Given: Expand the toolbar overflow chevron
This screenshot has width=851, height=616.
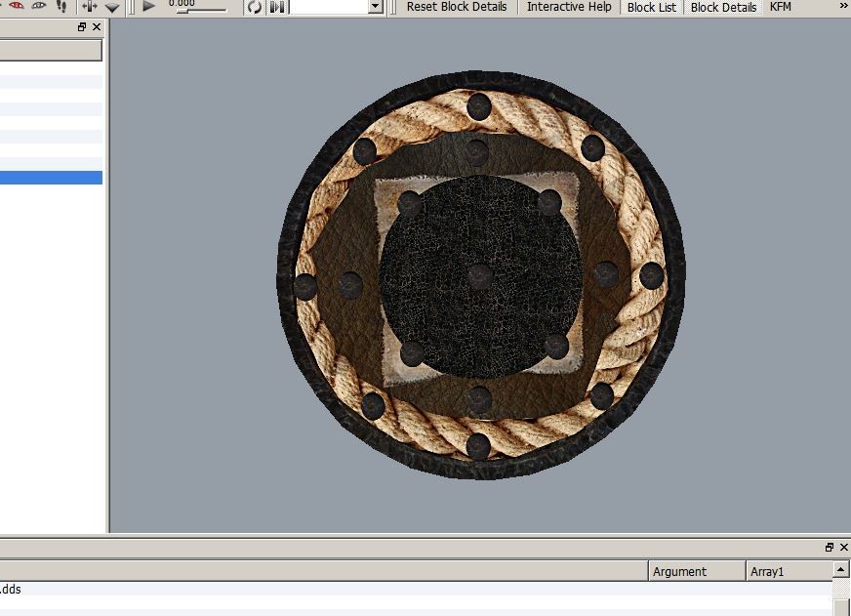Looking at the screenshot, I should (x=843, y=6).
